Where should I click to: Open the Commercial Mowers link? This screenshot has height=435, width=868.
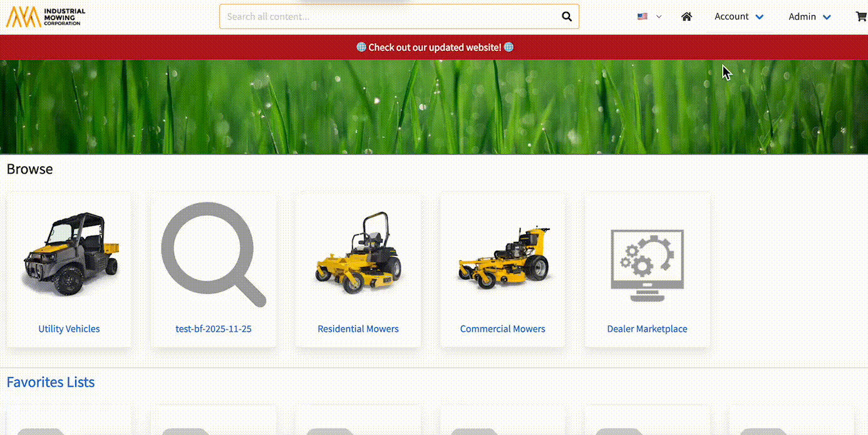[x=503, y=328]
